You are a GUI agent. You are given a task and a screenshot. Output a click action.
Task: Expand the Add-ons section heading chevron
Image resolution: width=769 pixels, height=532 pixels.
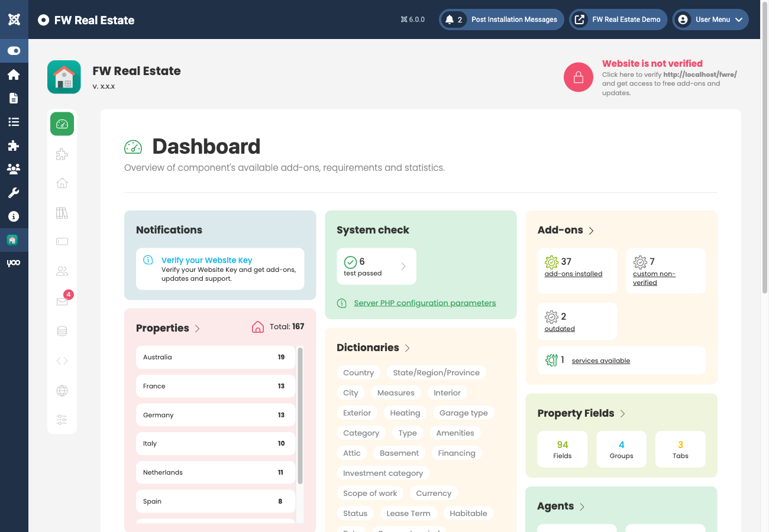click(592, 231)
